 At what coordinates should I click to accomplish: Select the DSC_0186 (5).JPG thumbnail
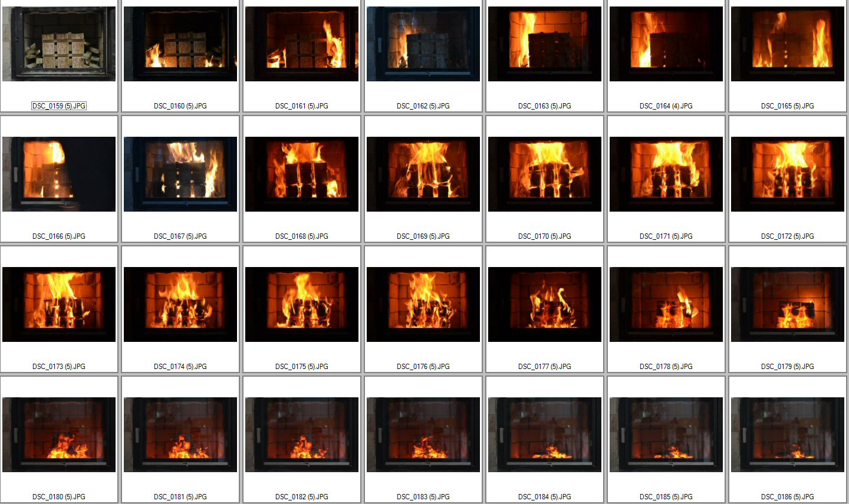click(x=788, y=435)
